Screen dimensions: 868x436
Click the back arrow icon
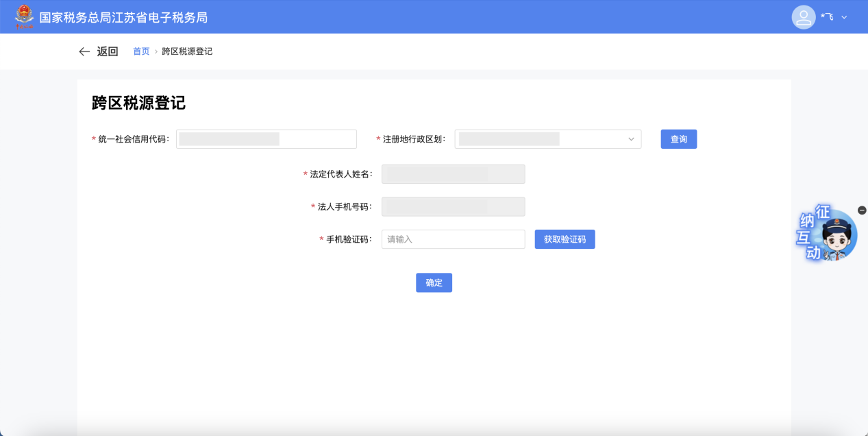click(x=84, y=51)
